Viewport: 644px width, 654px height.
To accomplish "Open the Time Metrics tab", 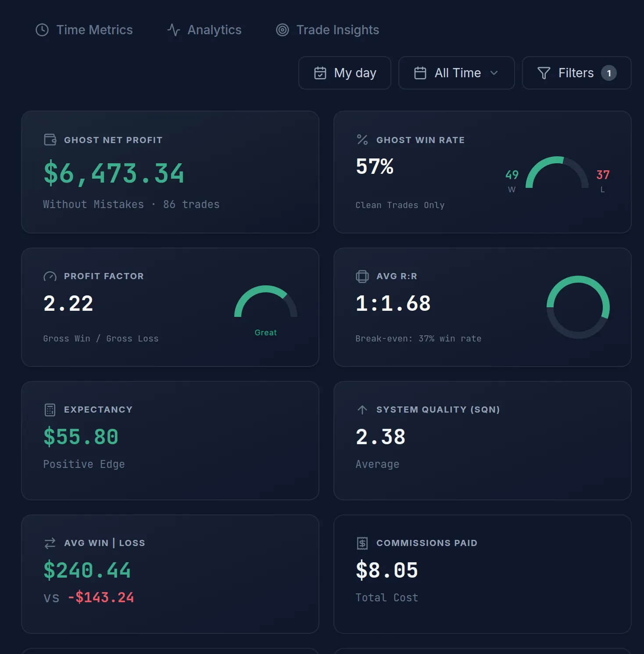I will [84, 30].
